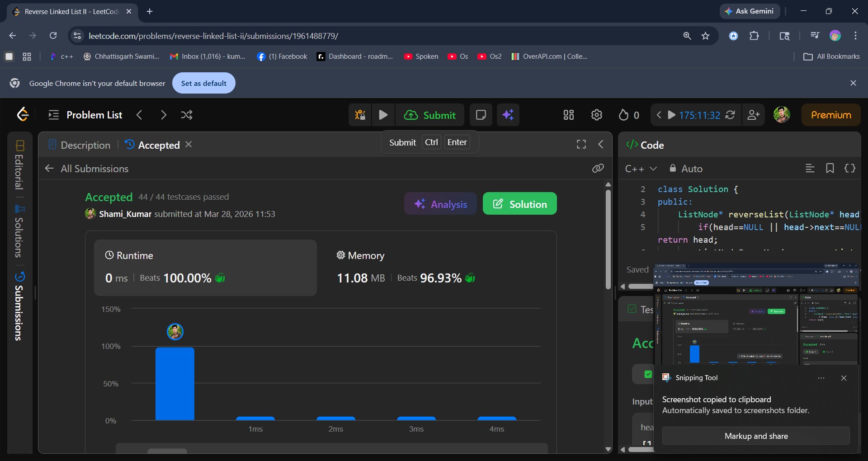Click the green Solution button

point(519,204)
